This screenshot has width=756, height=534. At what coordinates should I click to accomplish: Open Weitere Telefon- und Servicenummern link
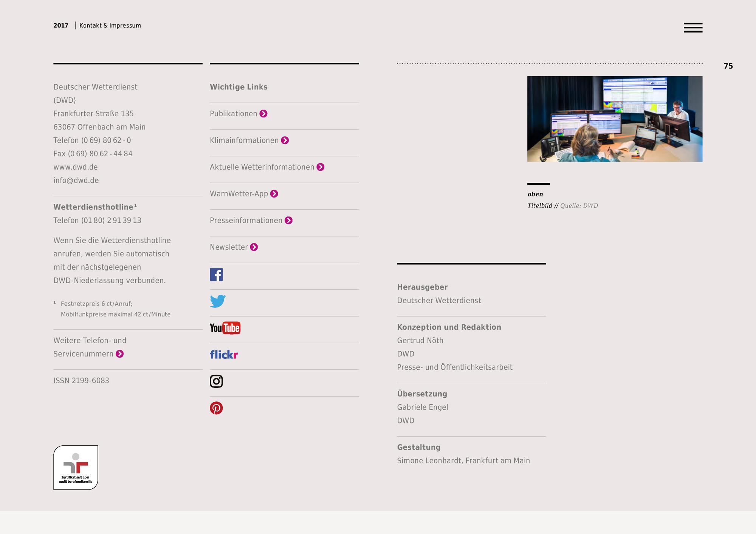[x=90, y=341]
